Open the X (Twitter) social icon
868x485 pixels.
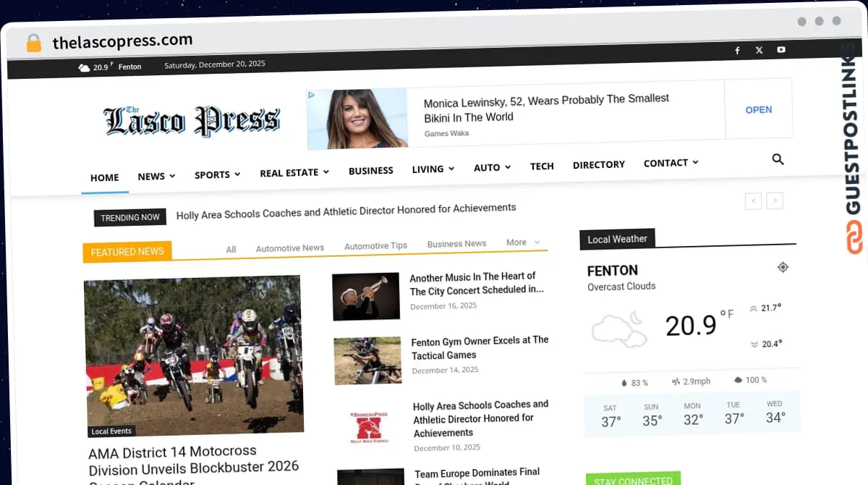(759, 51)
